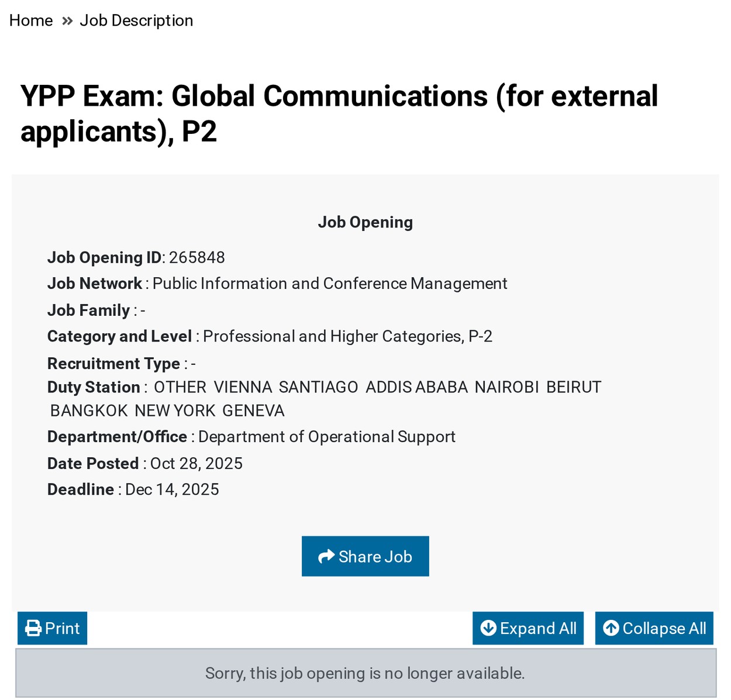Click Professional and Higher Categories, P-2 value
Screen dimensions: 731x700
(347, 336)
